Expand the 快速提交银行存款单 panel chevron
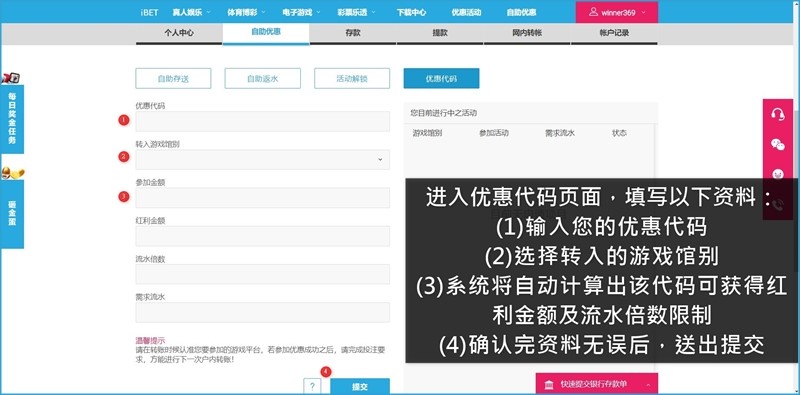The height and width of the screenshot is (395, 800). pos(648,384)
